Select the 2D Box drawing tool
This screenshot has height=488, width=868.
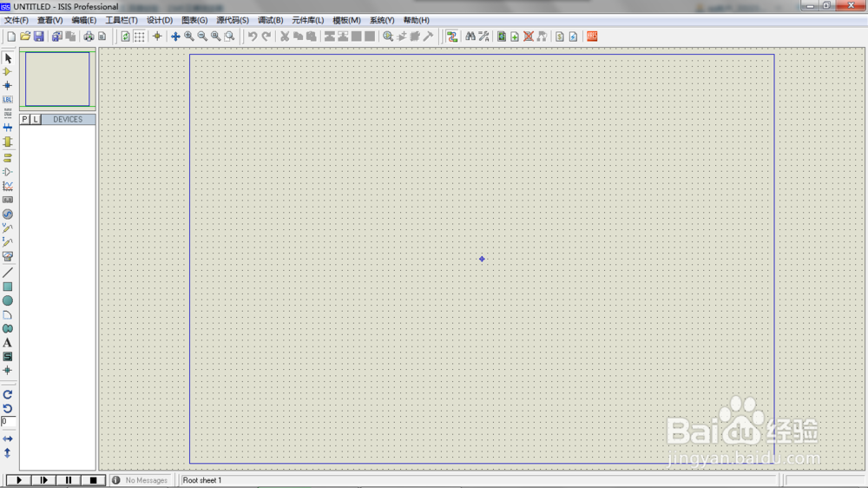tap(8, 287)
